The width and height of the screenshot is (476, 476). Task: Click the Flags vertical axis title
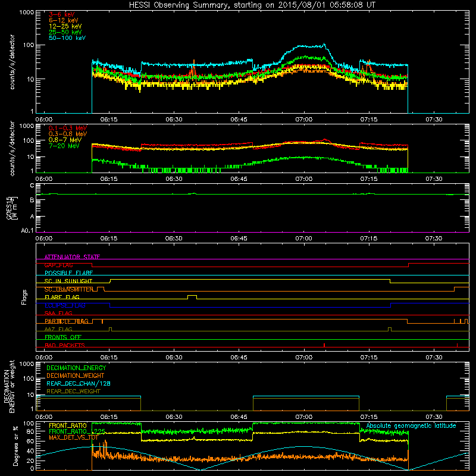click(24, 297)
